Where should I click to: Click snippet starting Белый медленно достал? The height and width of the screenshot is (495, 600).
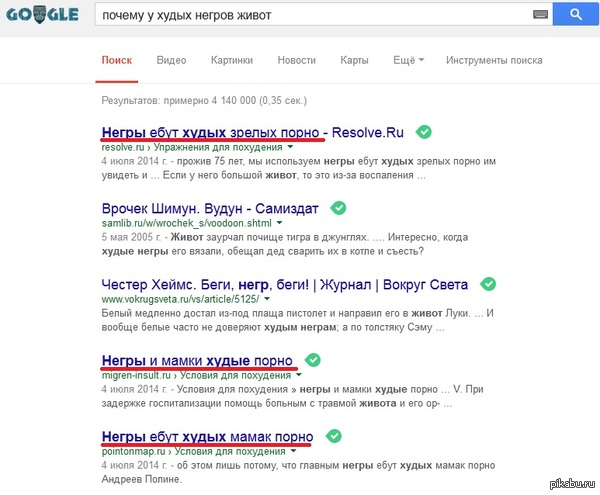(x=297, y=320)
